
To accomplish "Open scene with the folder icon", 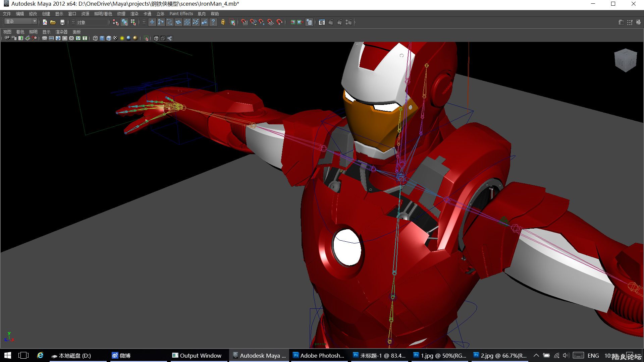I will [53, 22].
